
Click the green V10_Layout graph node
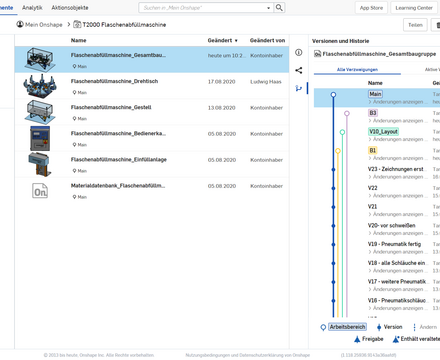342,132
